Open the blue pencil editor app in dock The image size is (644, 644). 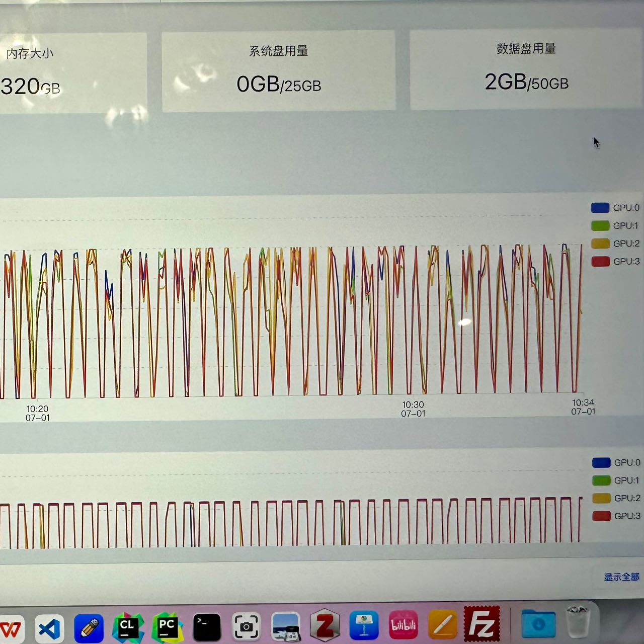click(89, 629)
